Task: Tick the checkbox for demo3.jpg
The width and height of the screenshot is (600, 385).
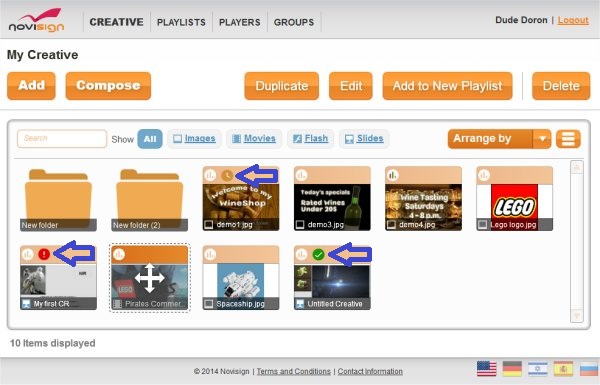Action: coord(300,225)
